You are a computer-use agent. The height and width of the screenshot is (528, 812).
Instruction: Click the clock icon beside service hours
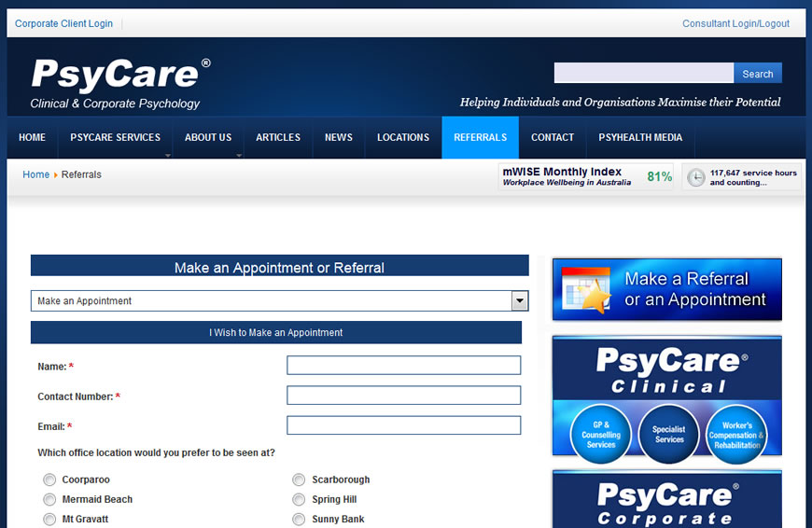[695, 177]
